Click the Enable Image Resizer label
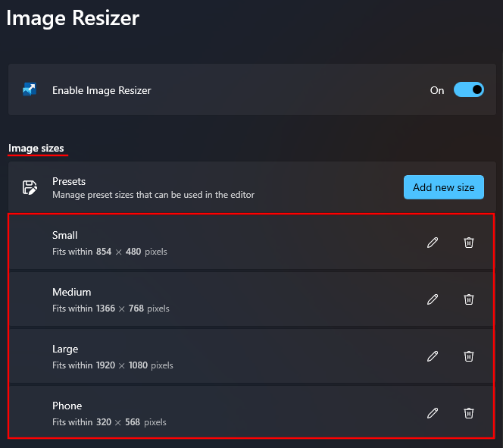Viewport: 503px width, 448px height. (x=102, y=90)
